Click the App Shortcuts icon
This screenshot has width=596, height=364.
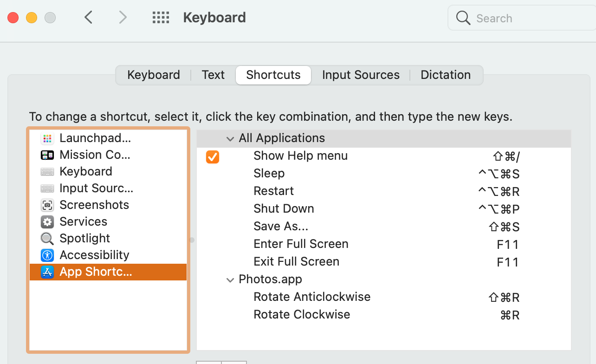tap(47, 272)
